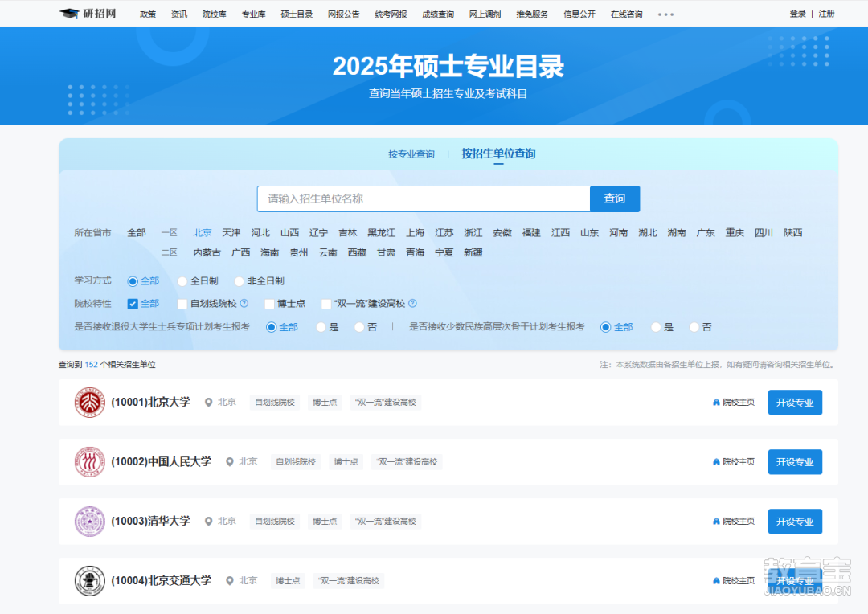Click help icon next to 自划线院校
Image resolution: width=868 pixels, height=614 pixels.
click(244, 304)
